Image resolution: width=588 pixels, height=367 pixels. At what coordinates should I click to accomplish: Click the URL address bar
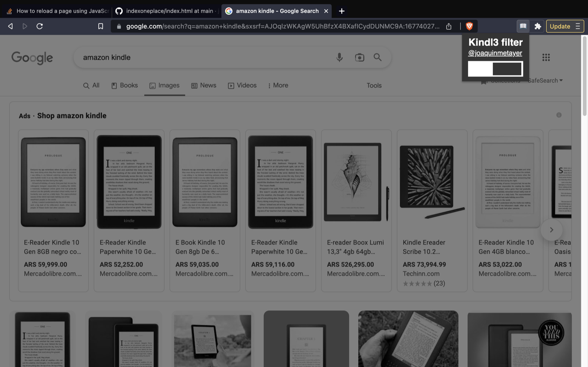tap(282, 26)
